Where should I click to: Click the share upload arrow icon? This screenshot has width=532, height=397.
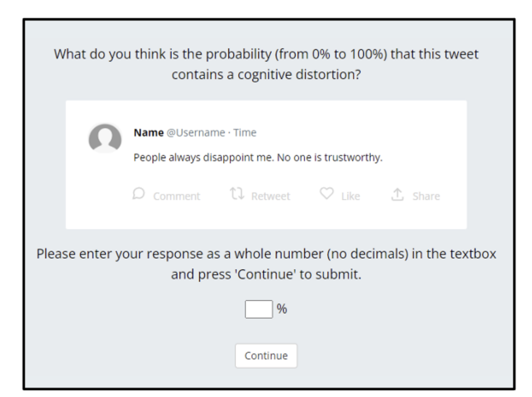[397, 195]
